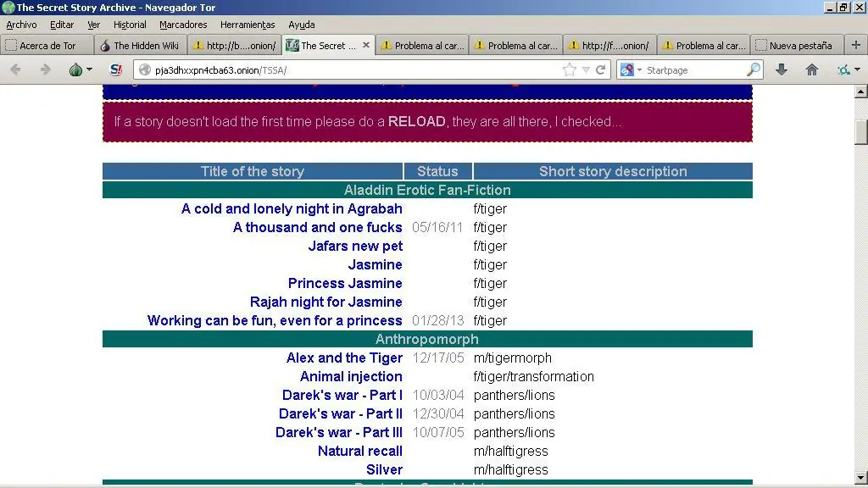Open the Ver menu
Screen dimensions: 868x488
[x=93, y=25]
